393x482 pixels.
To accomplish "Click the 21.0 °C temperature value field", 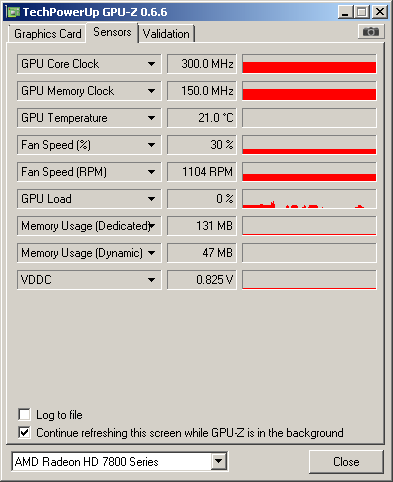I will point(202,118).
